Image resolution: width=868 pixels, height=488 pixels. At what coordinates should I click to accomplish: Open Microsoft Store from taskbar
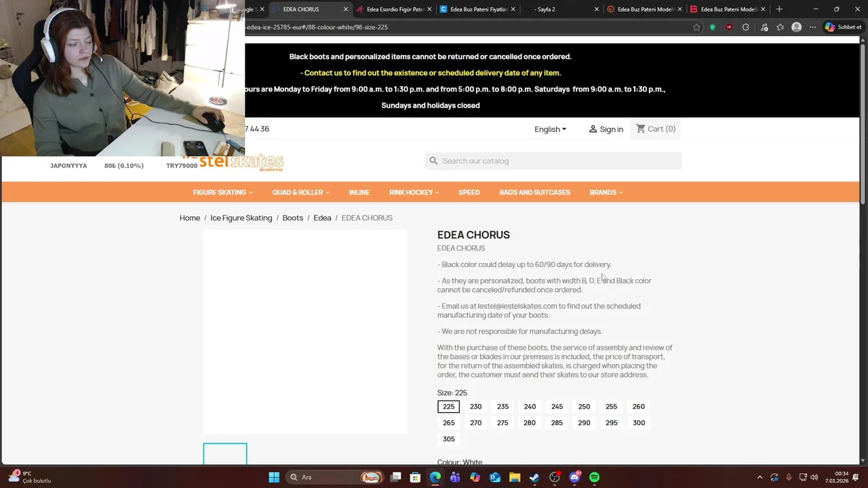[x=415, y=477]
